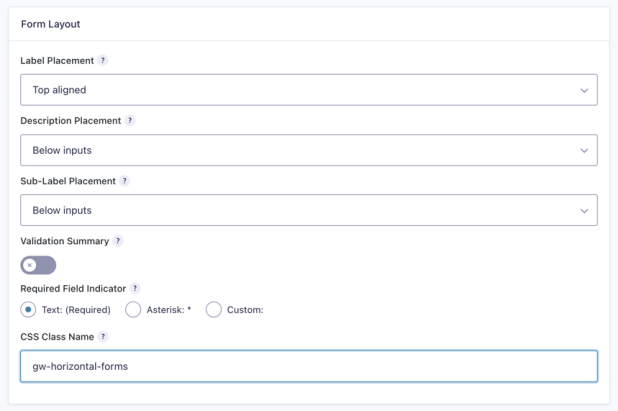This screenshot has width=618, height=411.
Task: Show help for Sub-Label Placement
Action: point(125,181)
